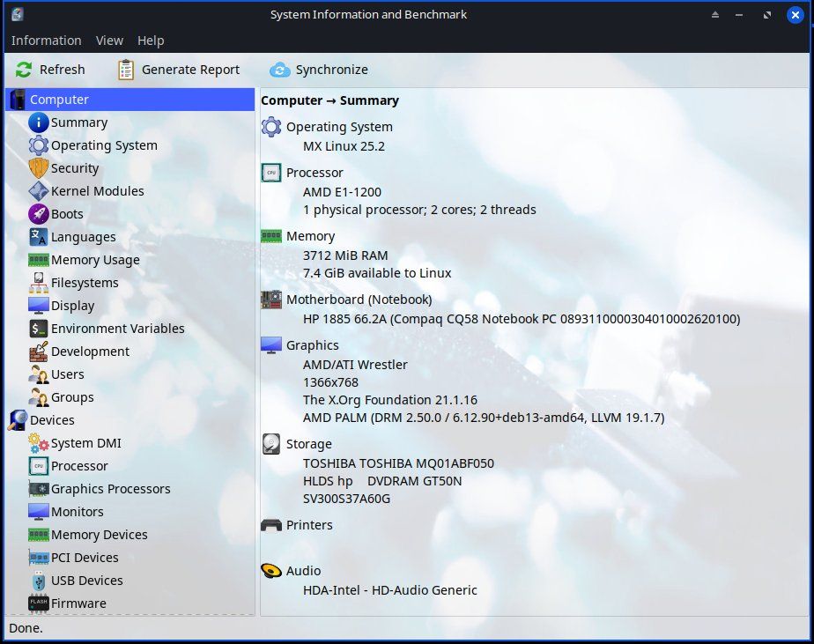Open the Kernel Modules diamond icon
Screen dimensions: 814x644
coord(39,191)
